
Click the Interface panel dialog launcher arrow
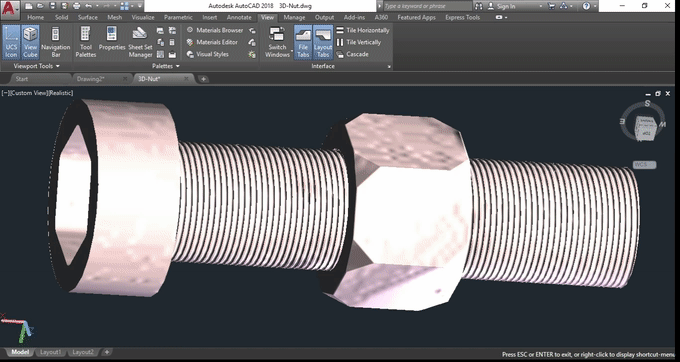pos(389,67)
